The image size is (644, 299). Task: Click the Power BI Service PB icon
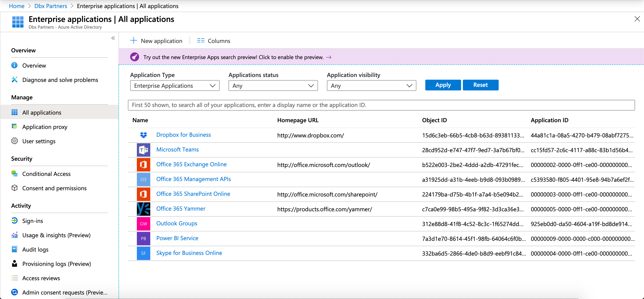tap(143, 238)
